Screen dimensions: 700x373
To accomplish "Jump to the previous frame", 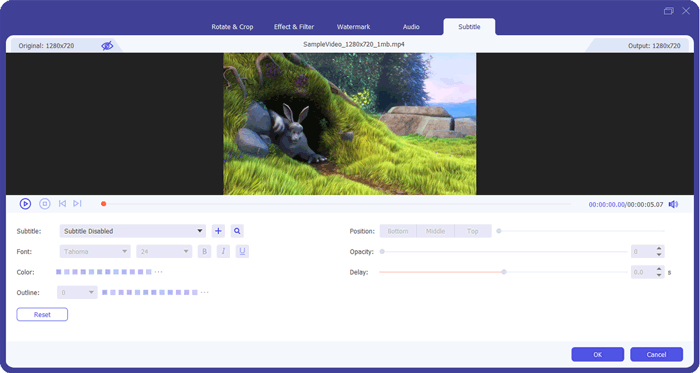I will (x=62, y=204).
